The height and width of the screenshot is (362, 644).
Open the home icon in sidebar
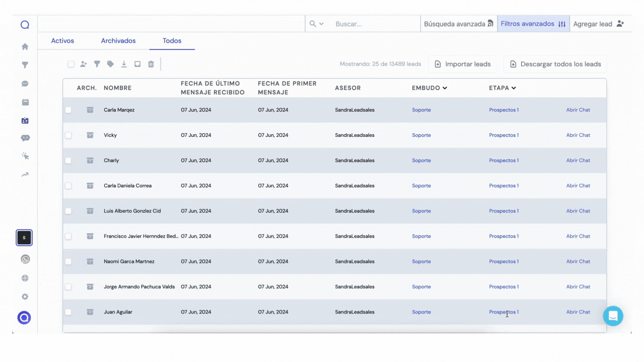tap(25, 47)
